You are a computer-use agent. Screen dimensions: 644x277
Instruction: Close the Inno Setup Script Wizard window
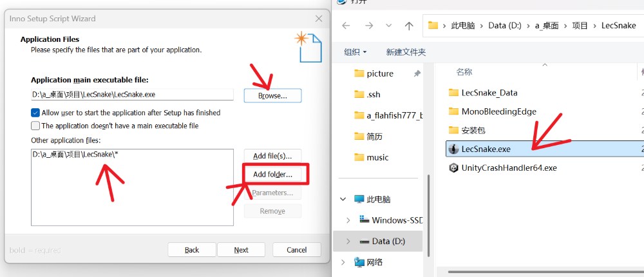(x=319, y=19)
